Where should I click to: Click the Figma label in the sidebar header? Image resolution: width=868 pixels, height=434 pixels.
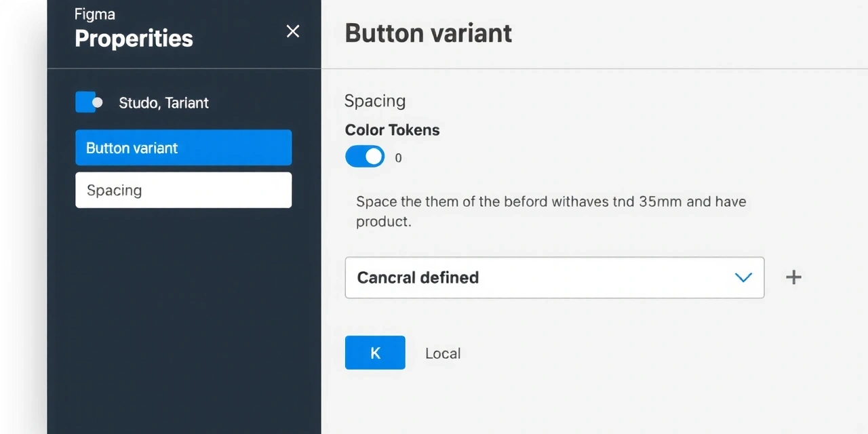pyautogui.click(x=94, y=14)
